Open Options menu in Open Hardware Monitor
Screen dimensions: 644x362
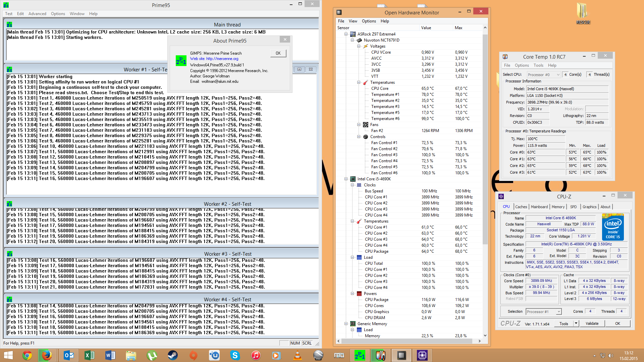click(369, 21)
